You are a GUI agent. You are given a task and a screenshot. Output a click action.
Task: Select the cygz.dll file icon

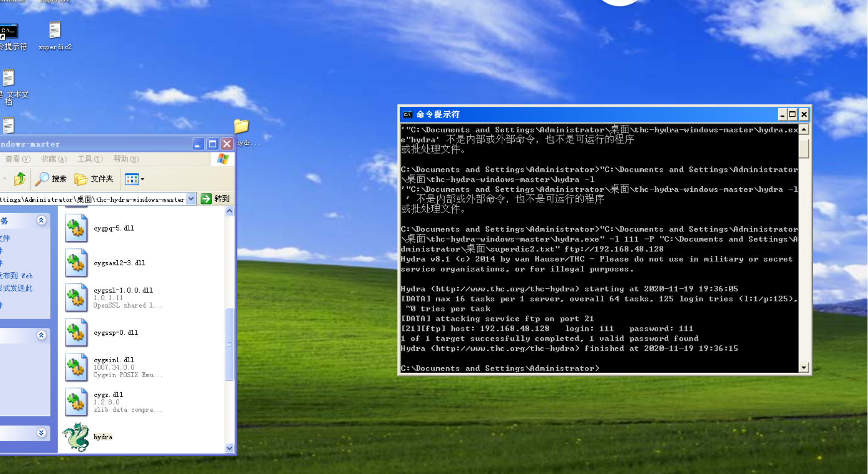click(x=77, y=402)
